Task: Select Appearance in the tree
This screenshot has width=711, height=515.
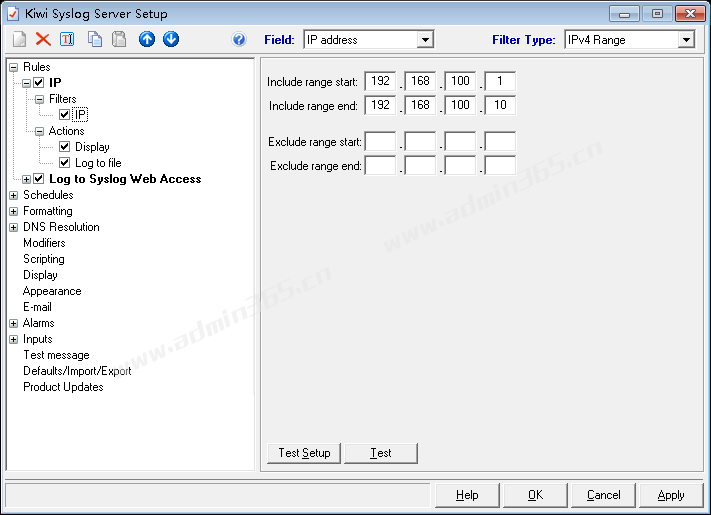Action: click(x=52, y=291)
